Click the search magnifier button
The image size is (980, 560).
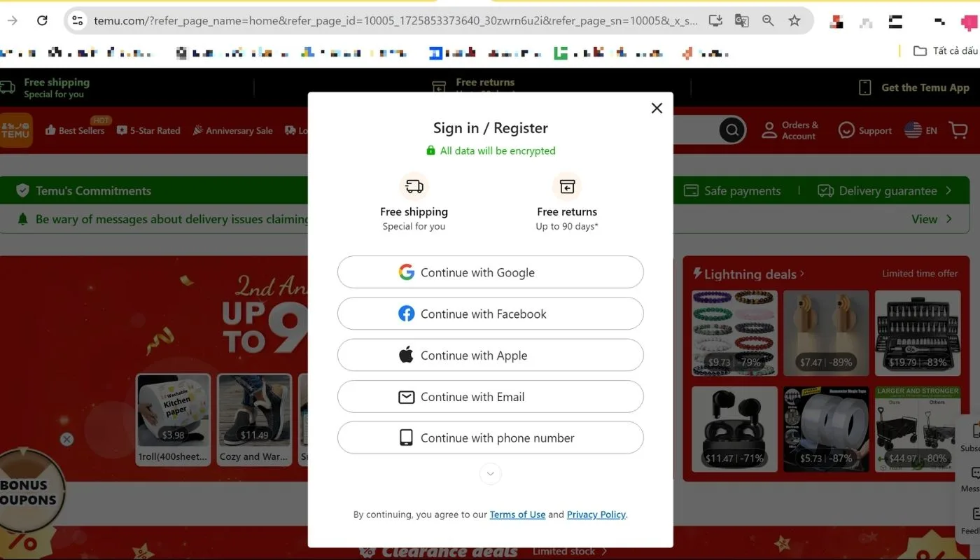pos(732,129)
